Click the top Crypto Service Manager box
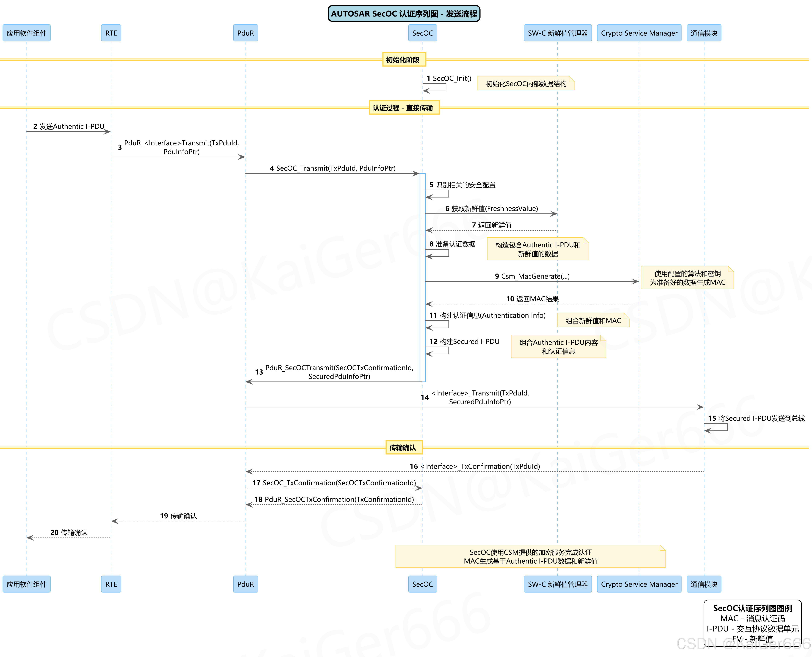This screenshot has height=657, width=812. coord(639,33)
